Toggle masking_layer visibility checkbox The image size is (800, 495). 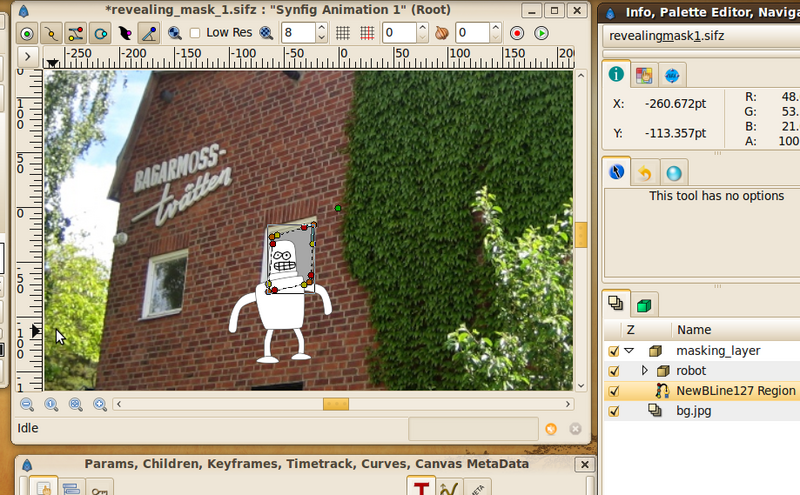click(x=614, y=351)
